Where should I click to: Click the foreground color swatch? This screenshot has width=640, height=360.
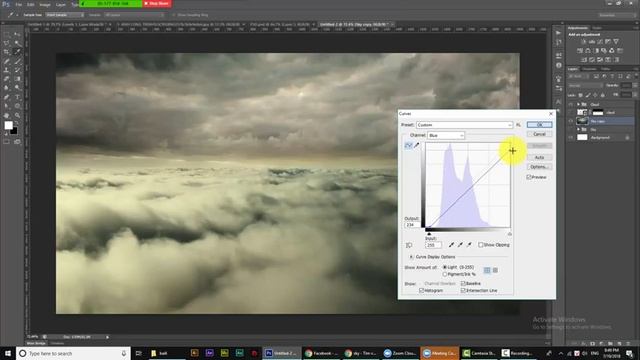click(8, 126)
